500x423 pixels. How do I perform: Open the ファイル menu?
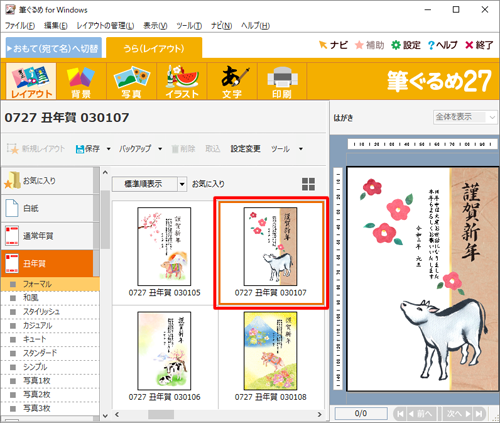pyautogui.click(x=20, y=26)
